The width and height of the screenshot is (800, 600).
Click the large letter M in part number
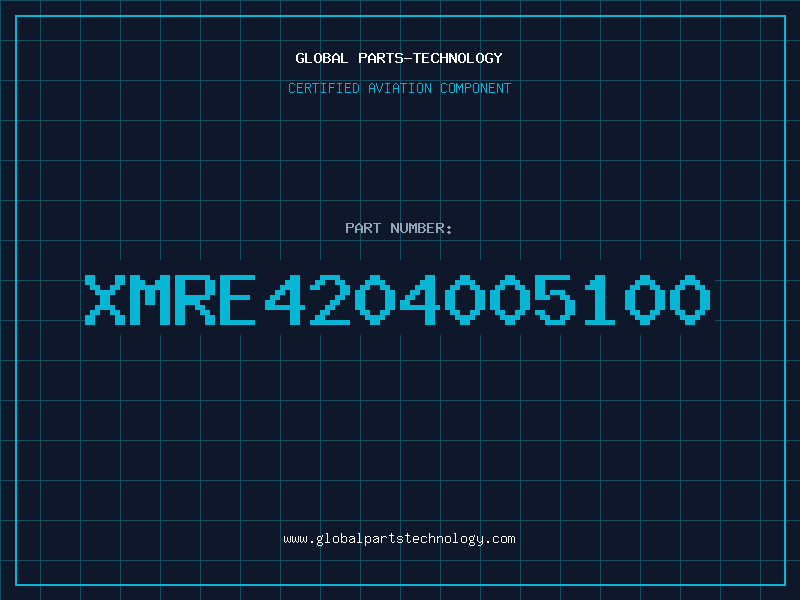click(x=149, y=299)
